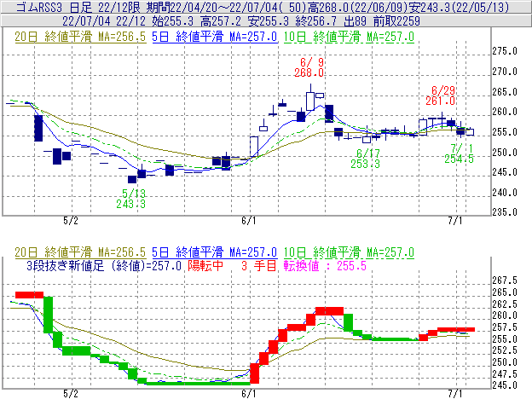The width and height of the screenshot is (532, 405).
Task: Click the first large dark candlestick in late April
Action: click(38, 128)
